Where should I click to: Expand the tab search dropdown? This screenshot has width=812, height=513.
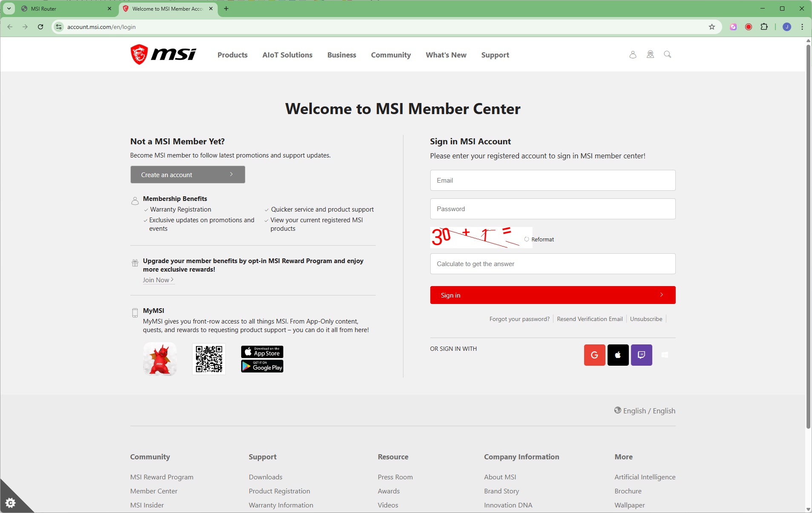tap(9, 9)
